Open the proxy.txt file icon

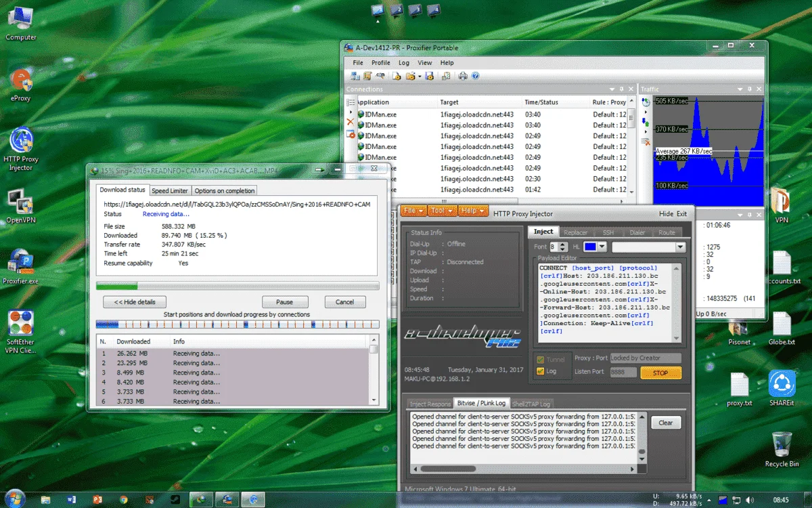[x=740, y=389]
